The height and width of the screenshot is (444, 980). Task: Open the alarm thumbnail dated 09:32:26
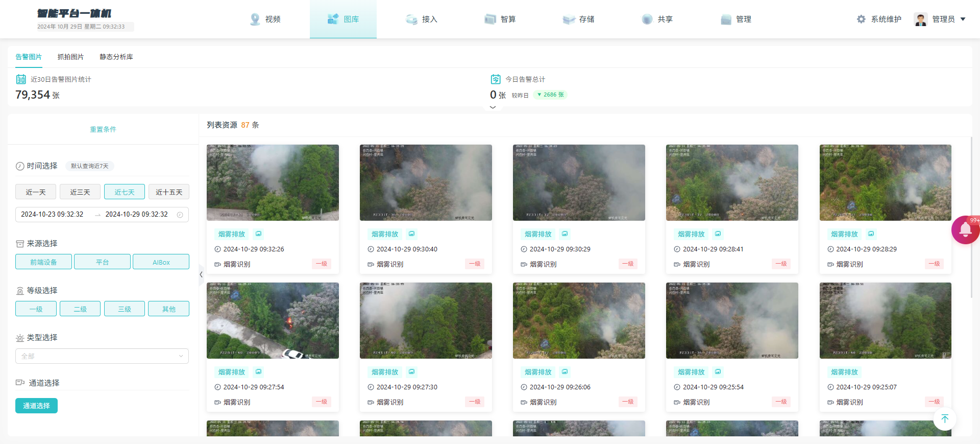click(x=273, y=182)
